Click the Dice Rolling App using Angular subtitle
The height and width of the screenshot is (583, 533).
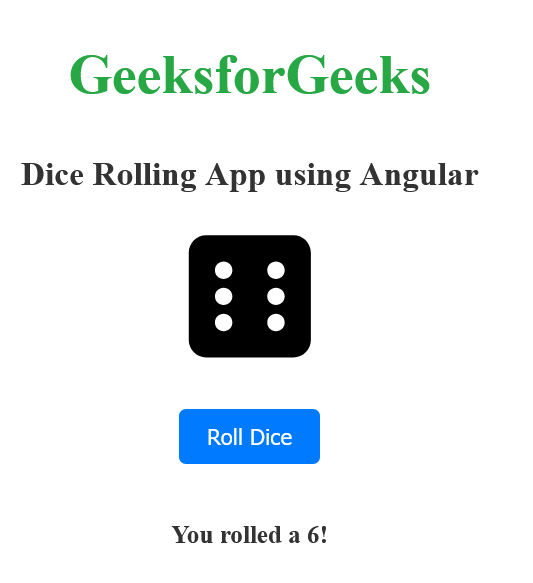point(250,175)
